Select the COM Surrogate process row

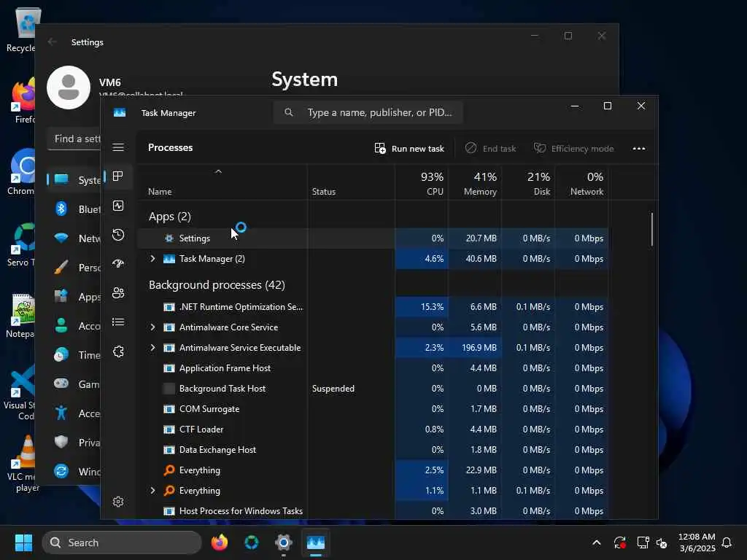[x=373, y=409]
